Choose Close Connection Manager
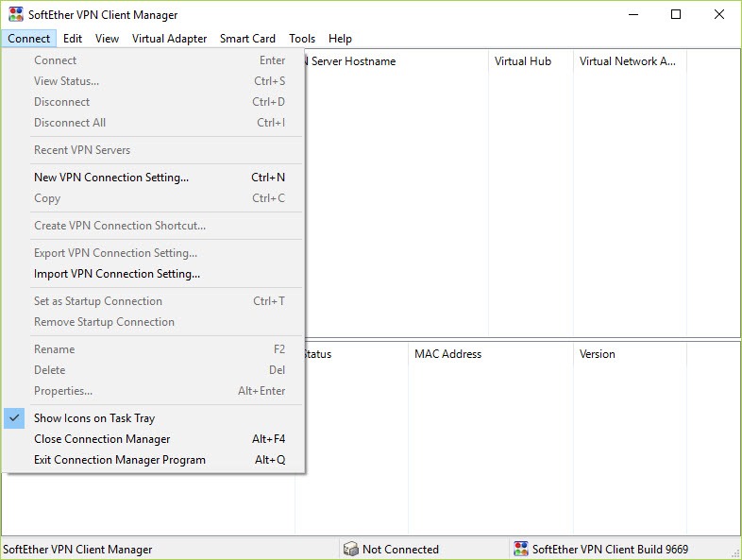 [x=154, y=439]
